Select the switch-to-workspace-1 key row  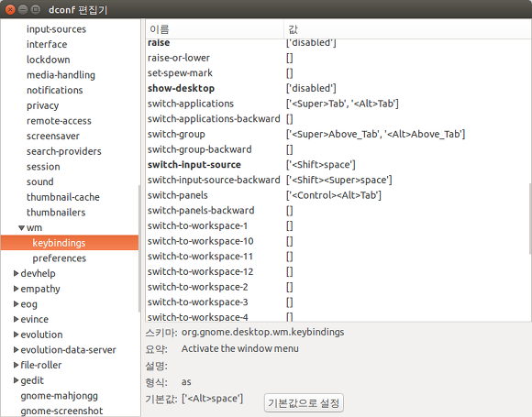[x=338, y=225]
